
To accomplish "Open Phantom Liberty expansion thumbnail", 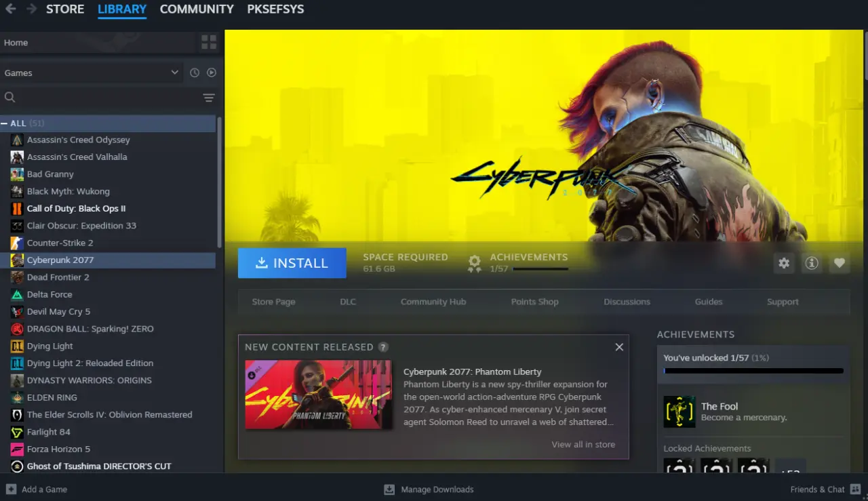I will click(x=318, y=395).
